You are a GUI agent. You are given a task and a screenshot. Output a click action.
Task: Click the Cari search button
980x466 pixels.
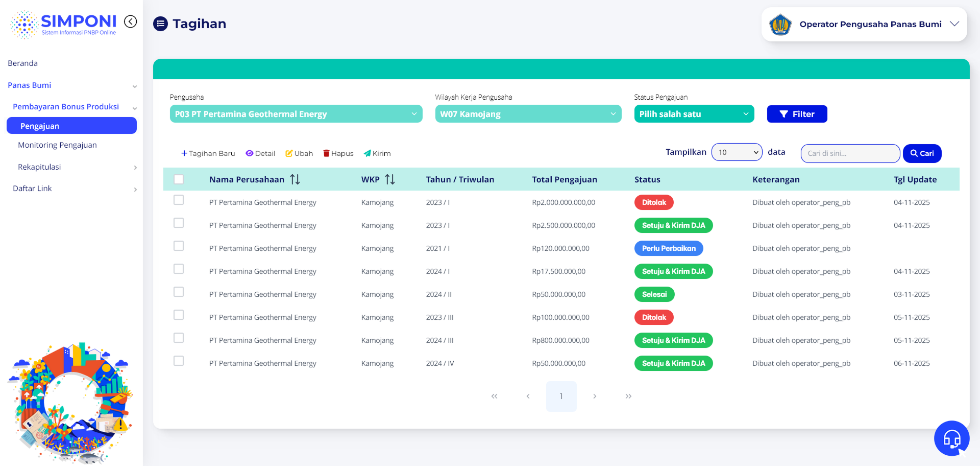[922, 153]
